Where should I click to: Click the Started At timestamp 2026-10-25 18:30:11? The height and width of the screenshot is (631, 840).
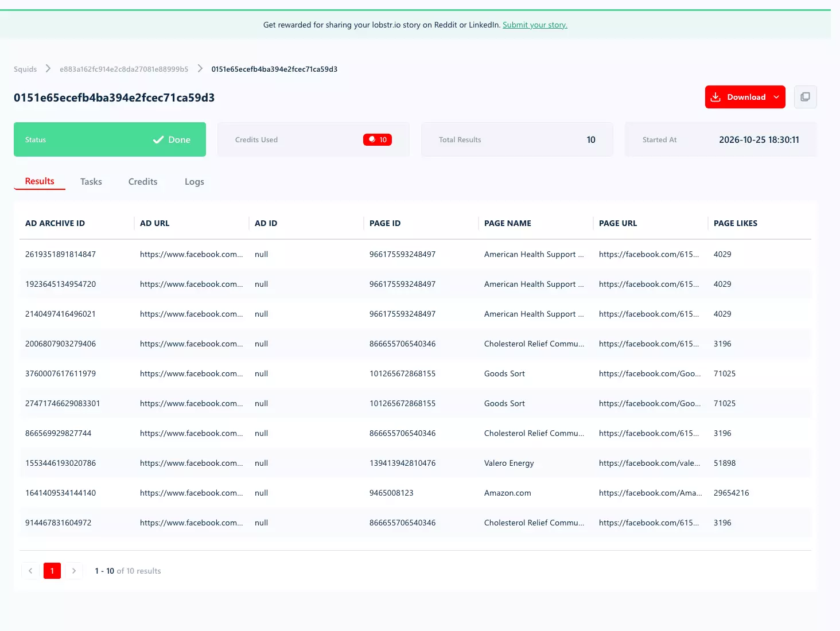coord(759,139)
